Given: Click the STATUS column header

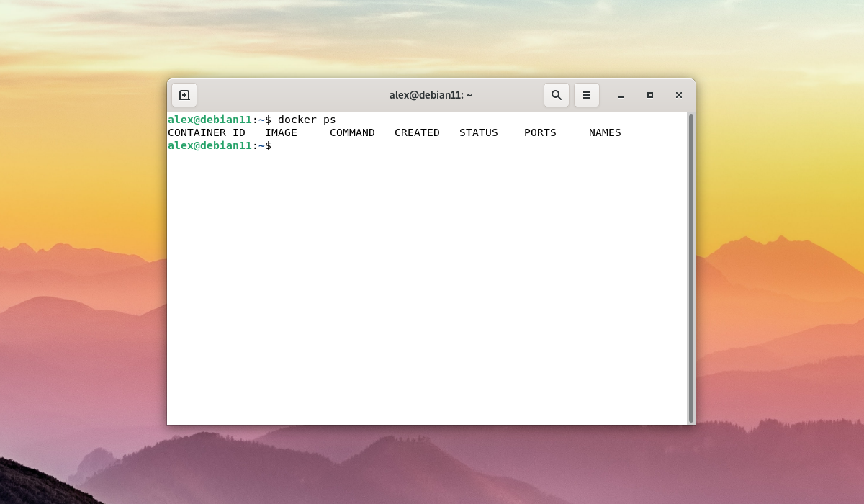Looking at the screenshot, I should point(479,132).
